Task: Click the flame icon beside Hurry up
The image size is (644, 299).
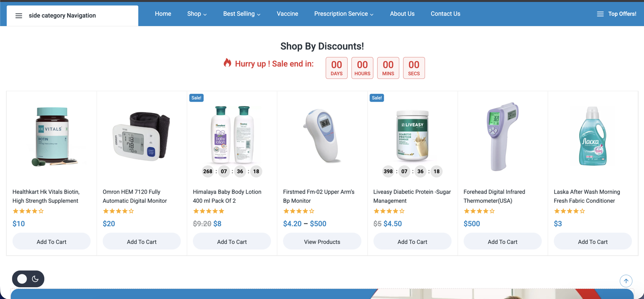Action: [x=227, y=63]
